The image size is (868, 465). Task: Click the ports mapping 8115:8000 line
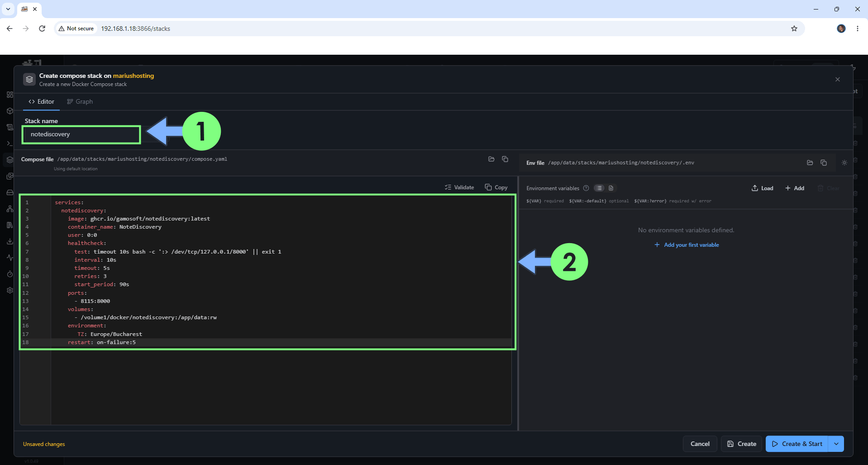[x=92, y=301]
